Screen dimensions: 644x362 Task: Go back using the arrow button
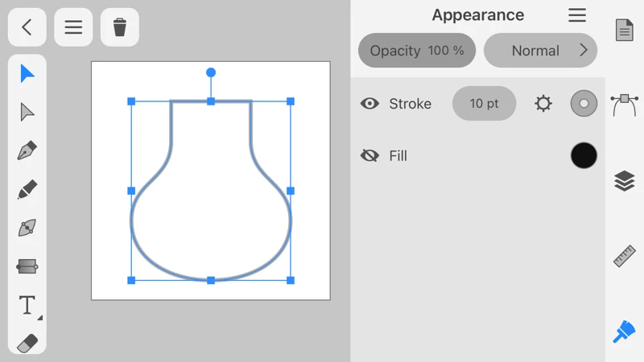[x=27, y=27]
